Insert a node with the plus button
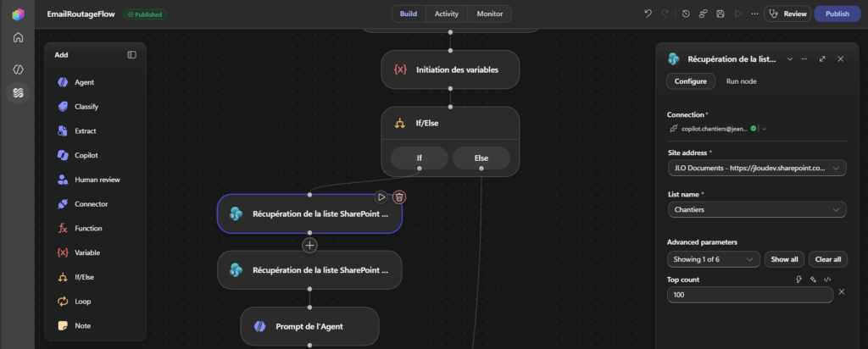The width and height of the screenshot is (868, 349). (x=309, y=245)
